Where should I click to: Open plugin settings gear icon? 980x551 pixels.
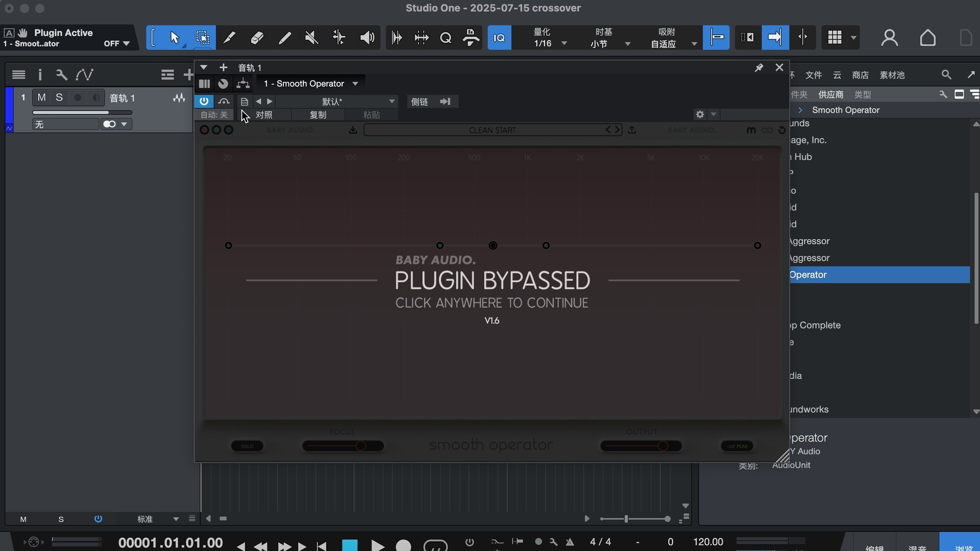700,114
